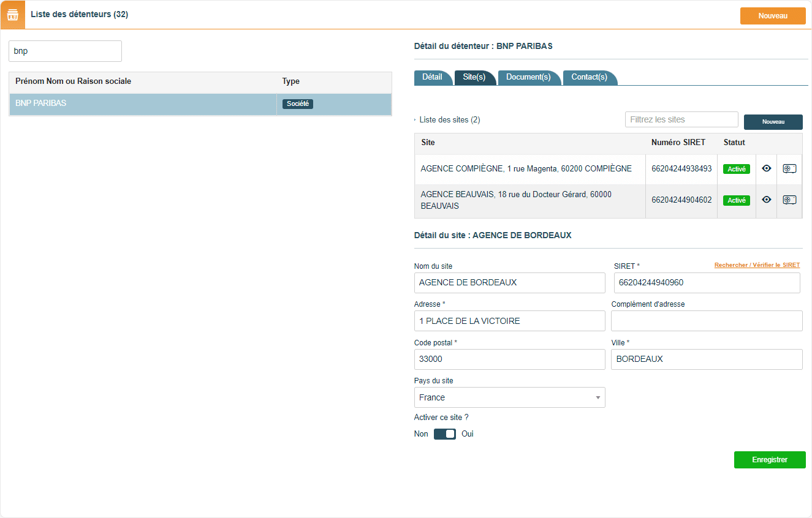Open the safe icon for AGENCE COMPIÈGNE
Image resolution: width=812 pixels, height=518 pixels.
(x=789, y=168)
